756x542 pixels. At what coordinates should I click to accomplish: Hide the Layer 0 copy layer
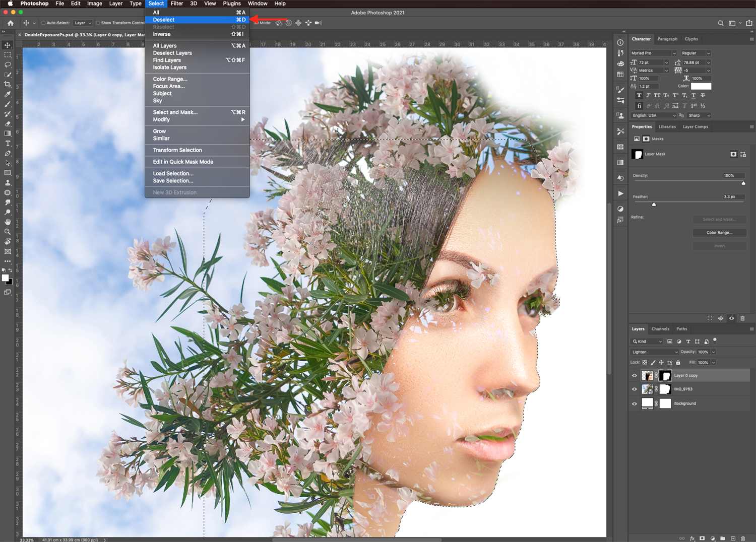[635, 376]
